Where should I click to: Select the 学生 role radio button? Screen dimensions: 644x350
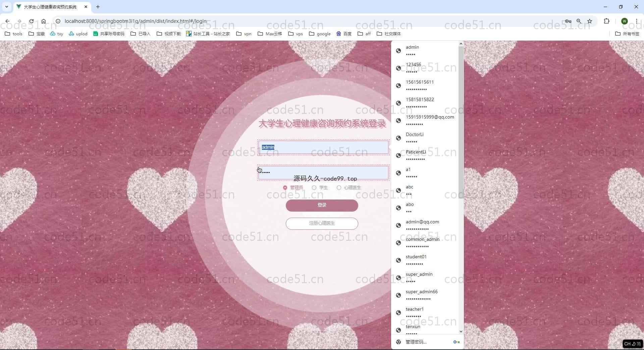(314, 188)
